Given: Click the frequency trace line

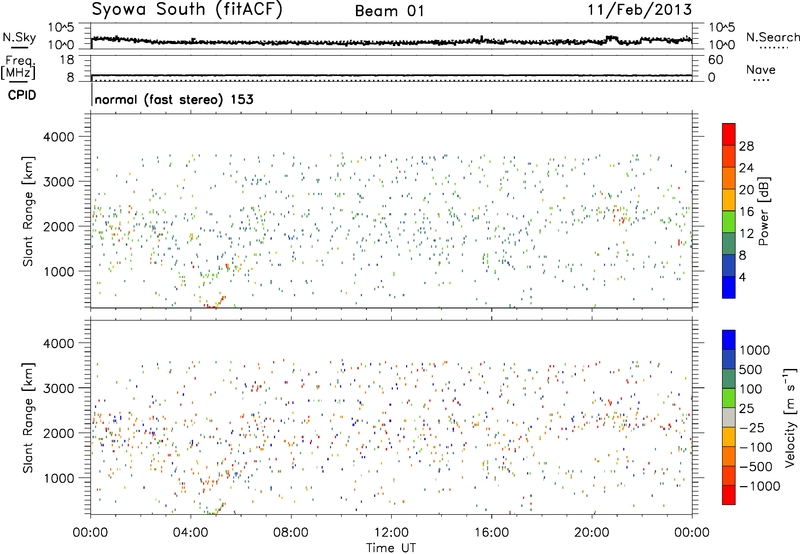Looking at the screenshot, I should (x=391, y=75).
